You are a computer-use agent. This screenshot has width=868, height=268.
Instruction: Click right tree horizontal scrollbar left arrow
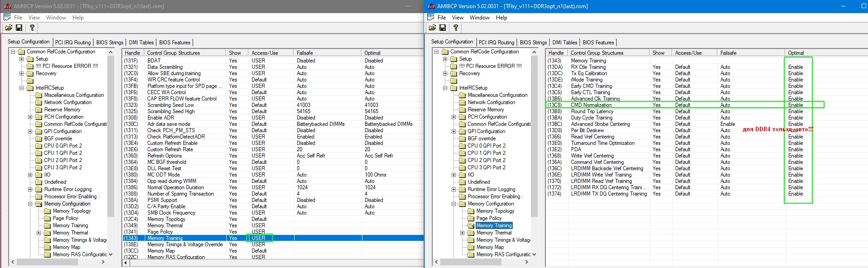pyautogui.click(x=436, y=262)
